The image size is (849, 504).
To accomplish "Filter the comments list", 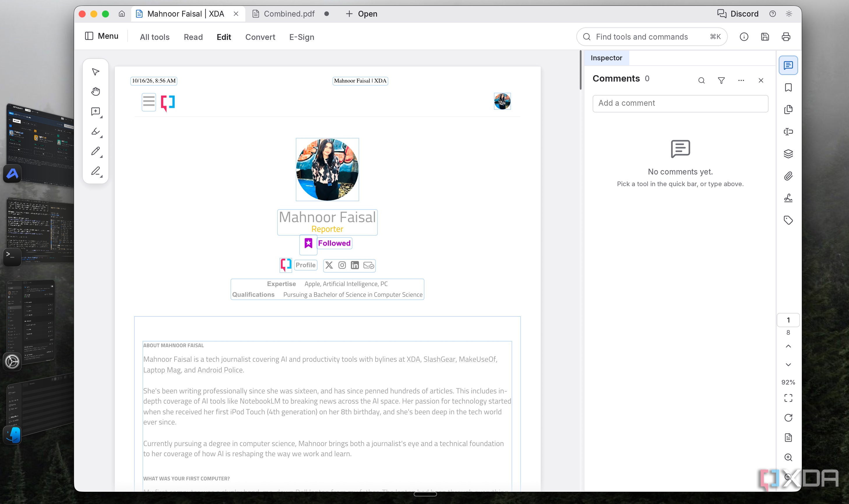I will pos(721,80).
